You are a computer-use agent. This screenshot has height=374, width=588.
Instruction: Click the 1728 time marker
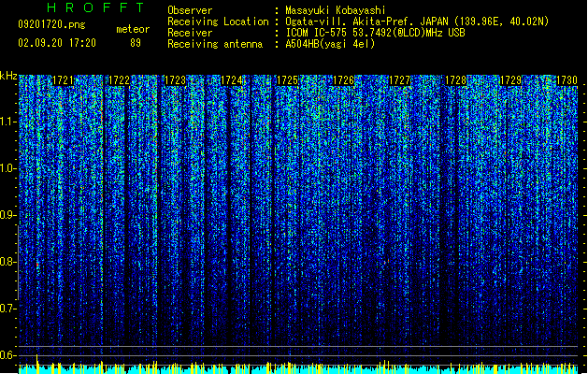pos(455,80)
